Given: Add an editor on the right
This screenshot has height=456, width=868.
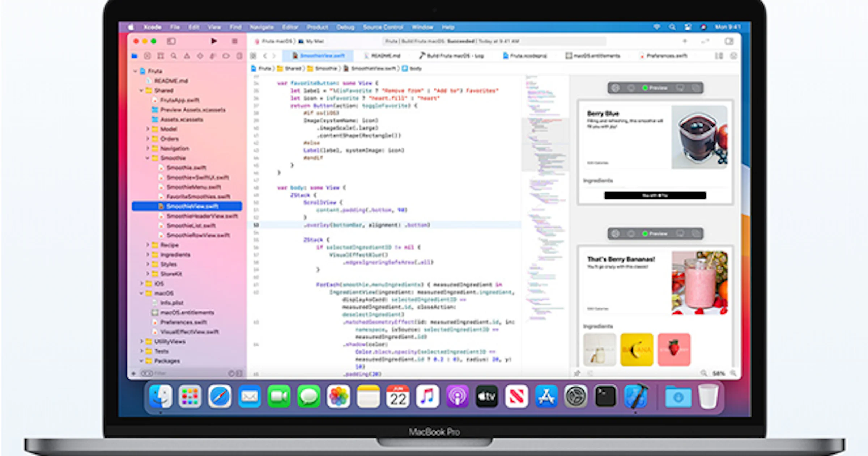Looking at the screenshot, I should (x=733, y=56).
